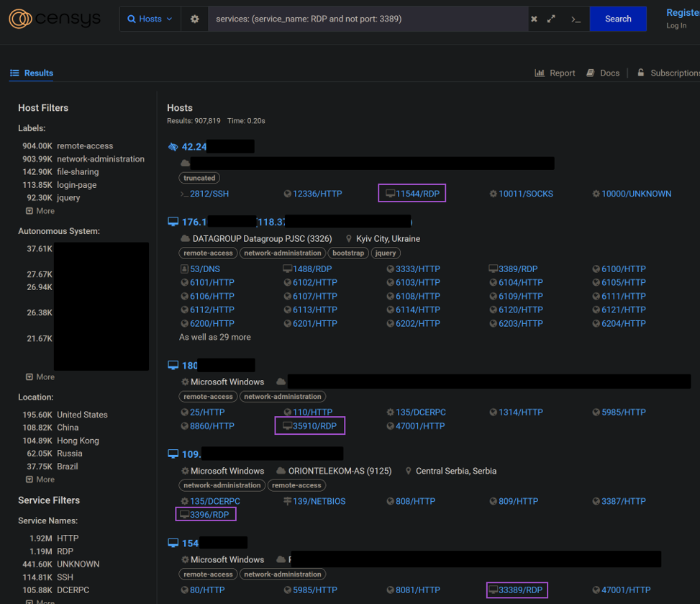Expand More under Location filters
700x604 pixels.
tap(40, 479)
